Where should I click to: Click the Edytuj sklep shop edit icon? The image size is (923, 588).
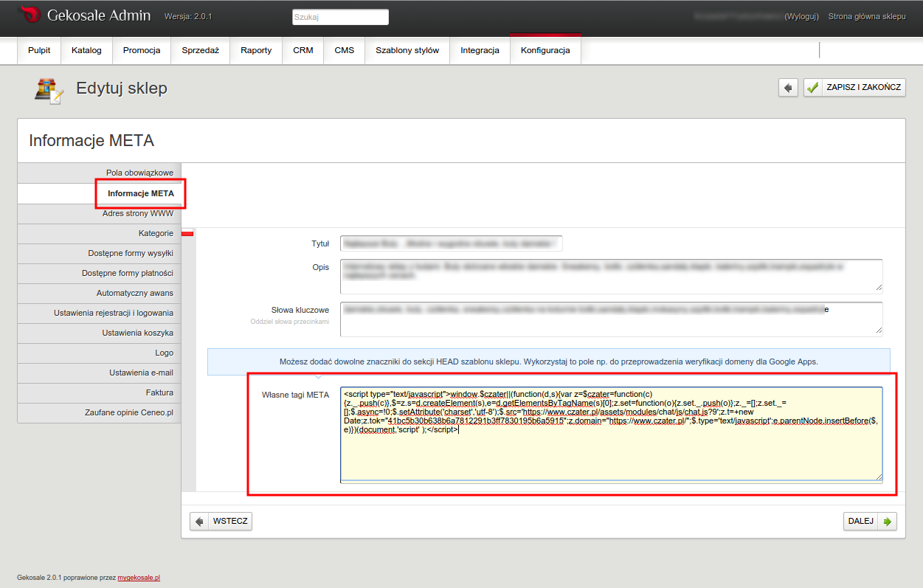click(49, 89)
